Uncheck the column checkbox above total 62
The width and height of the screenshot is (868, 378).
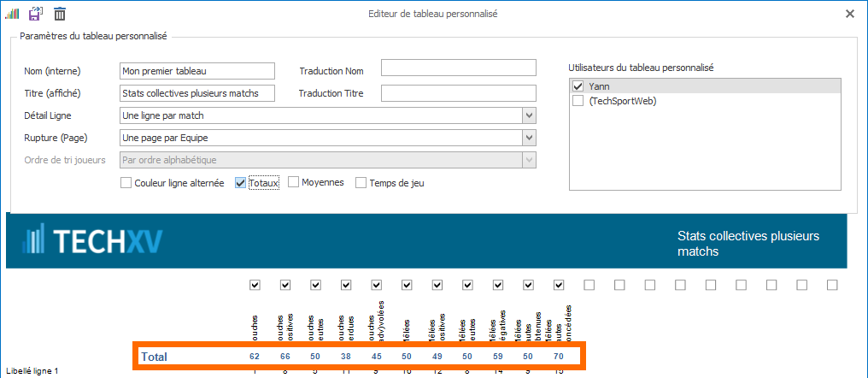[x=255, y=285]
